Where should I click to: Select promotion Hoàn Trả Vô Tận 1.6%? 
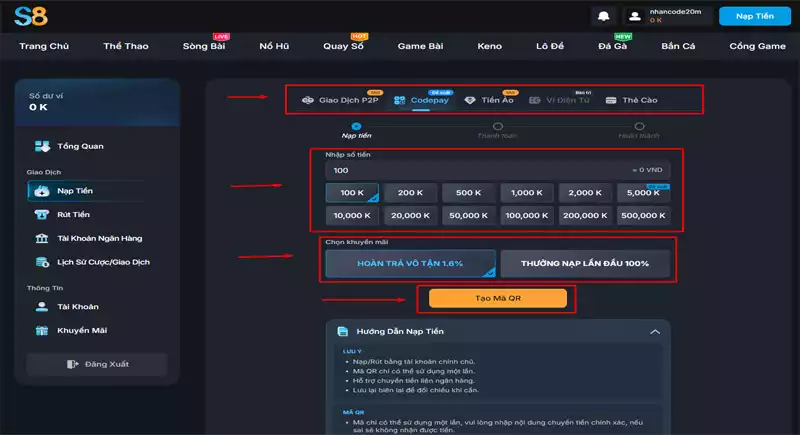410,264
